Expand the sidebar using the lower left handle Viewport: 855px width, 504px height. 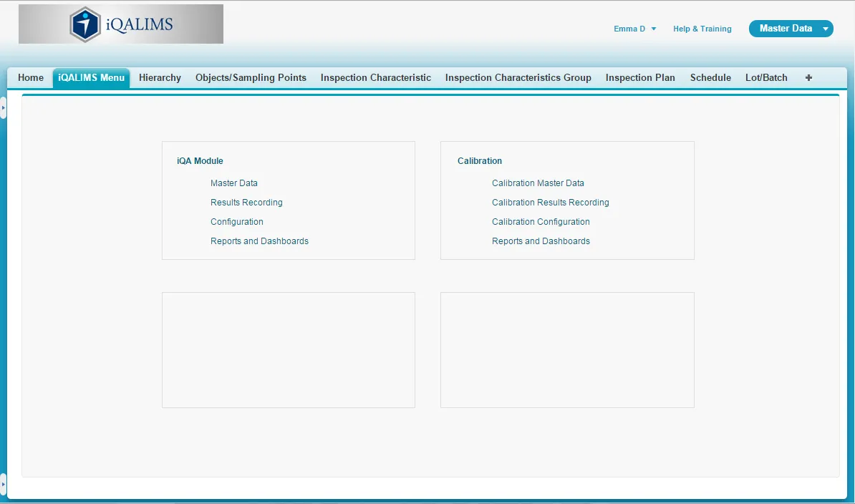tap(3, 484)
